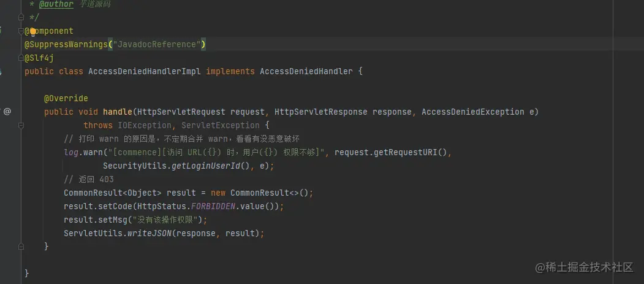The height and width of the screenshot is (284, 644).
Task: Click the writeJSON method call
Action: click(149, 234)
